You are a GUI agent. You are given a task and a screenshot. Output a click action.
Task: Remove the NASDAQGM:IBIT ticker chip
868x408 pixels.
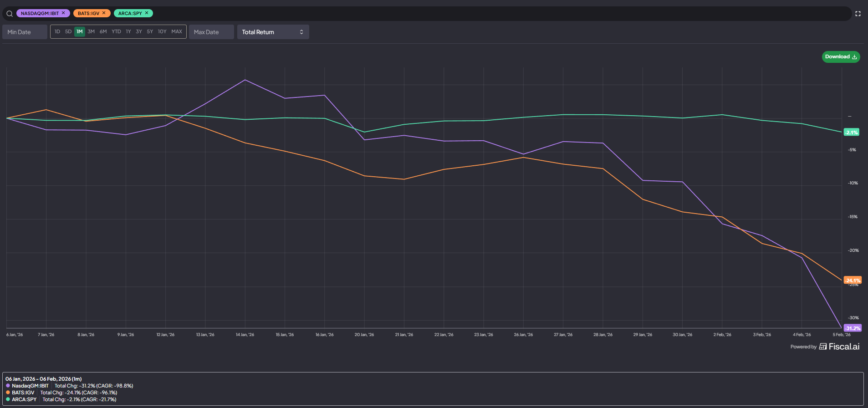(x=63, y=13)
